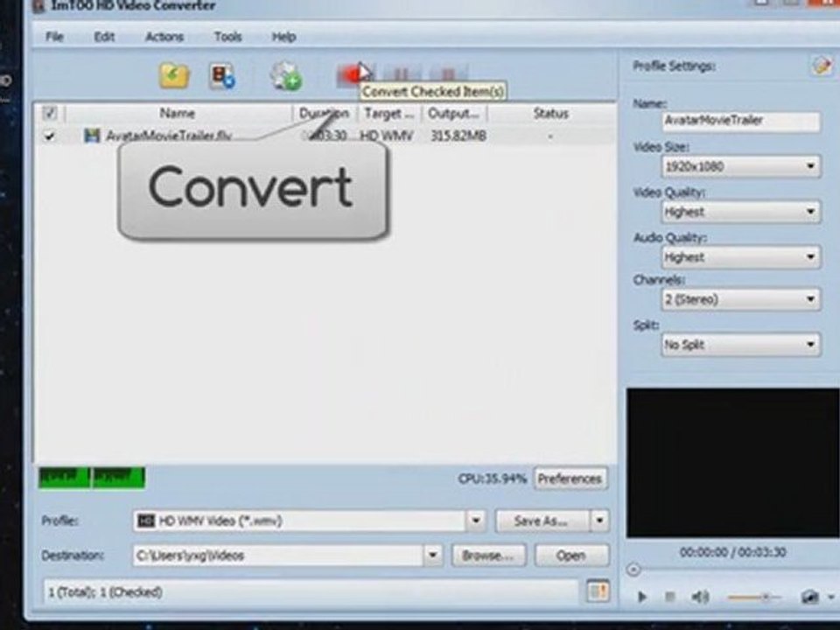This screenshot has width=840, height=630.
Task: Sort the list by the Name column
Action: [x=178, y=113]
